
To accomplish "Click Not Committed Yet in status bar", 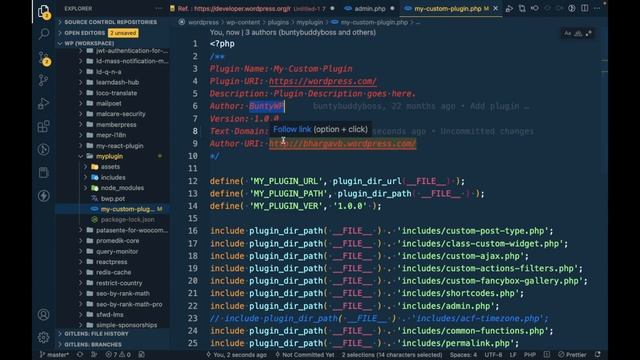I will click(304, 355).
